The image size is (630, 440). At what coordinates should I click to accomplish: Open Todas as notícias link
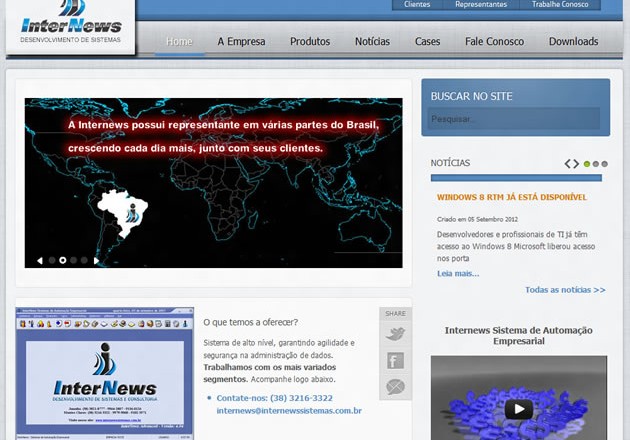coord(565,290)
